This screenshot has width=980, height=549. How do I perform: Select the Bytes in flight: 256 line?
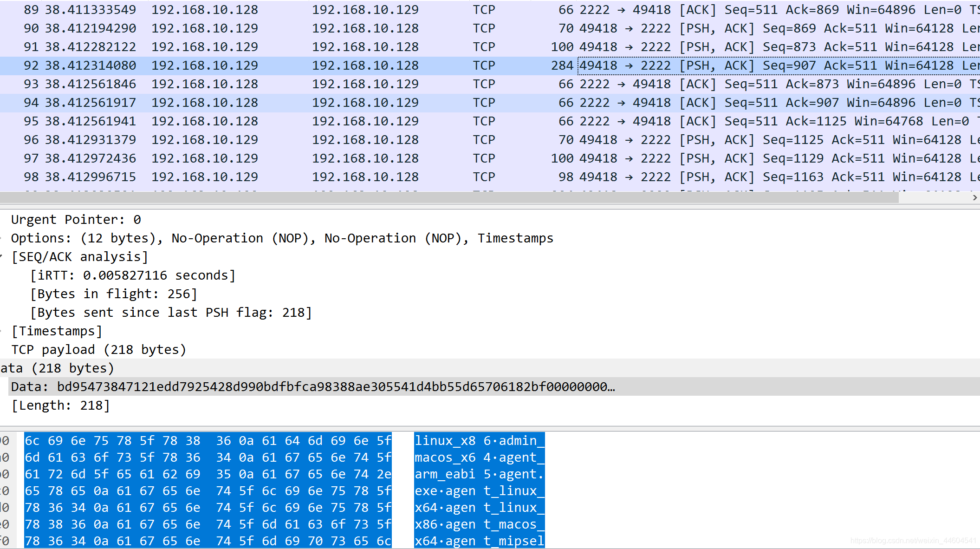click(x=114, y=294)
